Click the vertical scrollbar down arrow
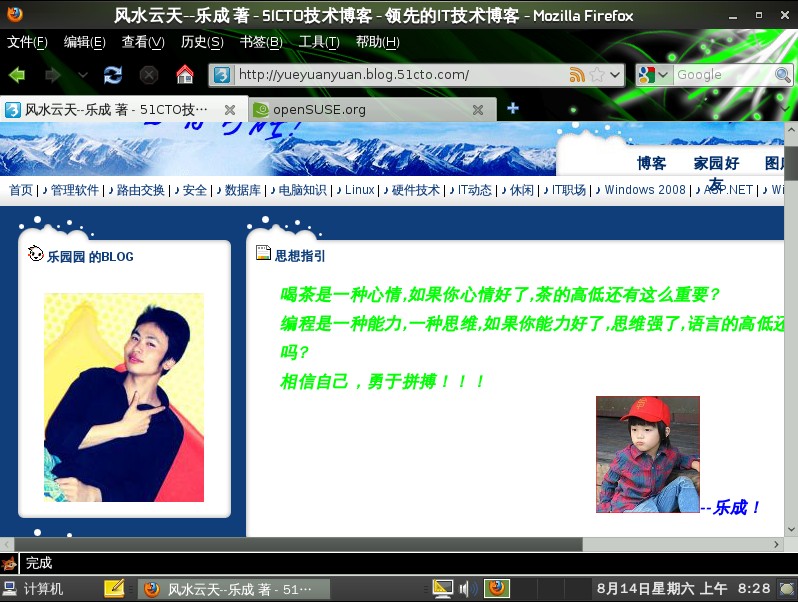Screen dimensions: 798x602 click(x=791, y=530)
